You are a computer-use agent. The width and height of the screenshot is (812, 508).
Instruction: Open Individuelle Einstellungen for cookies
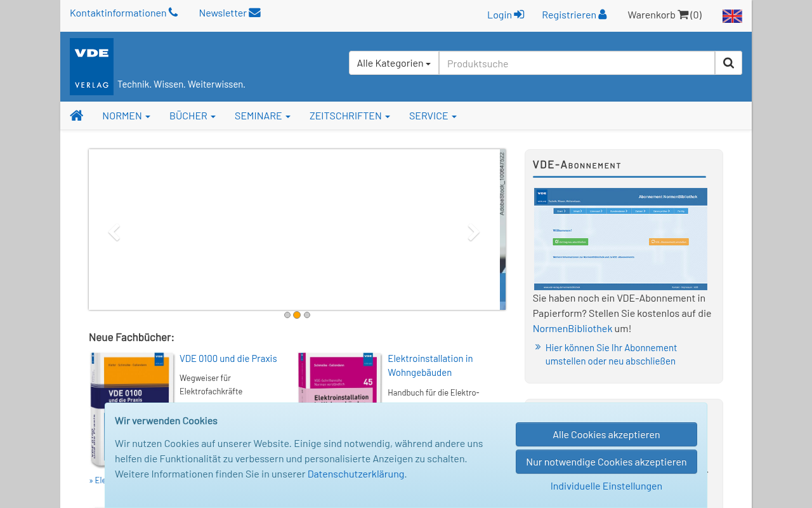[606, 486]
